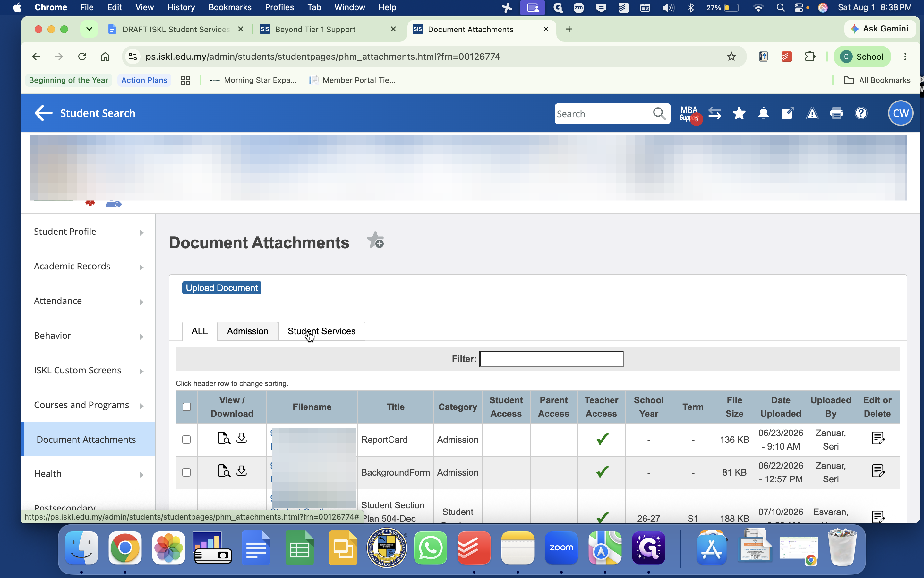View the ReportCard document
This screenshot has width=924, height=578.
click(x=224, y=438)
